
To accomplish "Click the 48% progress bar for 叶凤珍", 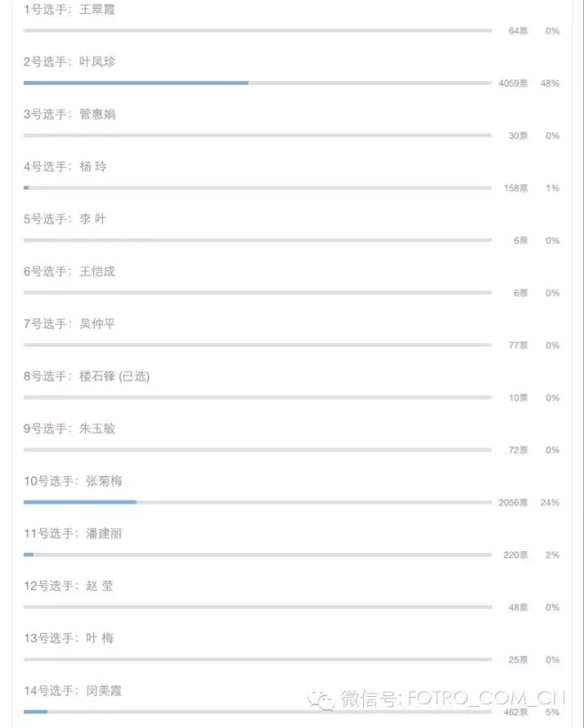I will coord(257,83).
